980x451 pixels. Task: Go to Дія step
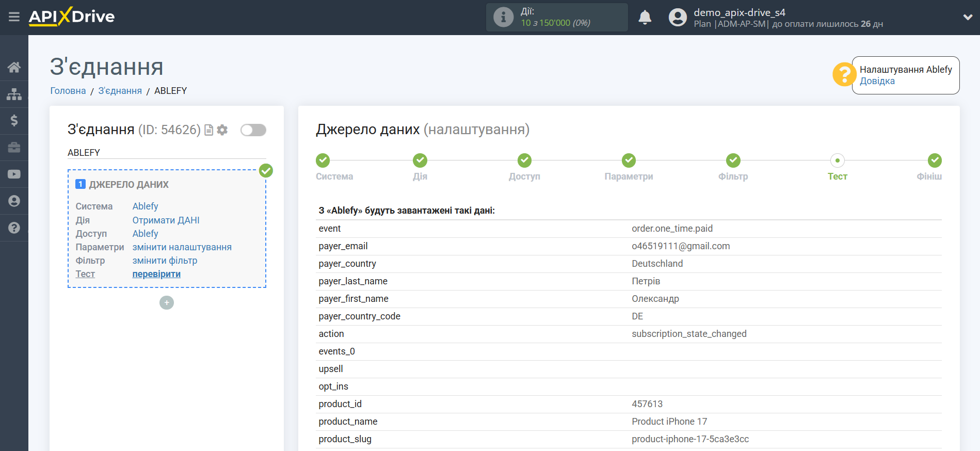[420, 160]
